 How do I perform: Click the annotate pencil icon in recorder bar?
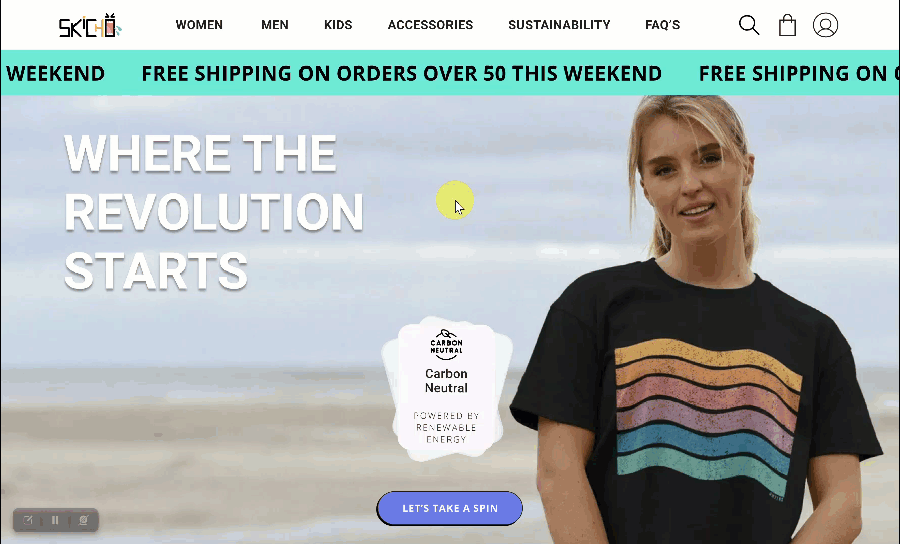pos(28,520)
